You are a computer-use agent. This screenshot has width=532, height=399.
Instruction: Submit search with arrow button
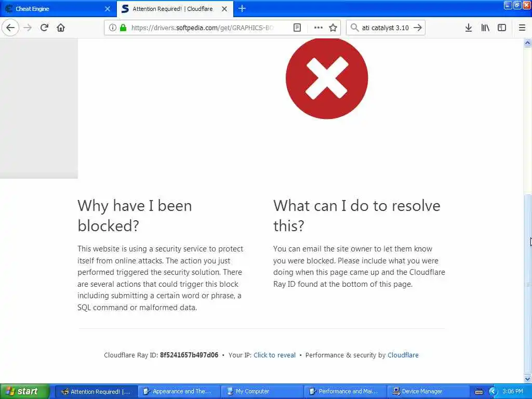418,28
